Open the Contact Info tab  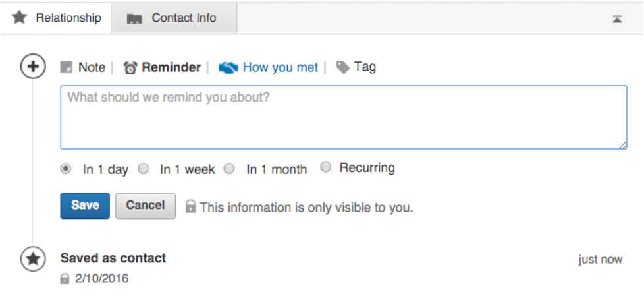point(174,18)
